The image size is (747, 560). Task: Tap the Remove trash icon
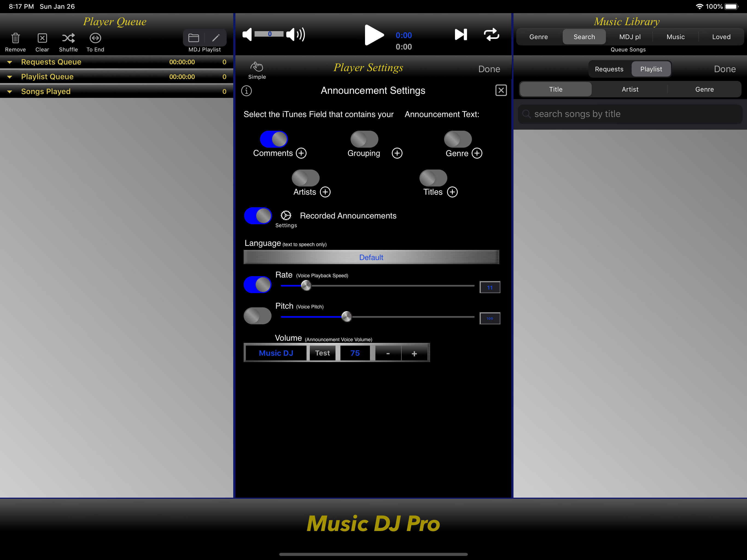pos(16,38)
